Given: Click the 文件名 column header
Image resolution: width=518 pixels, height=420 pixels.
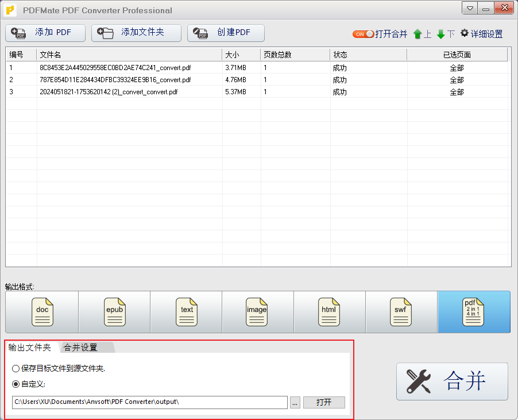Looking at the screenshot, I should (x=129, y=55).
